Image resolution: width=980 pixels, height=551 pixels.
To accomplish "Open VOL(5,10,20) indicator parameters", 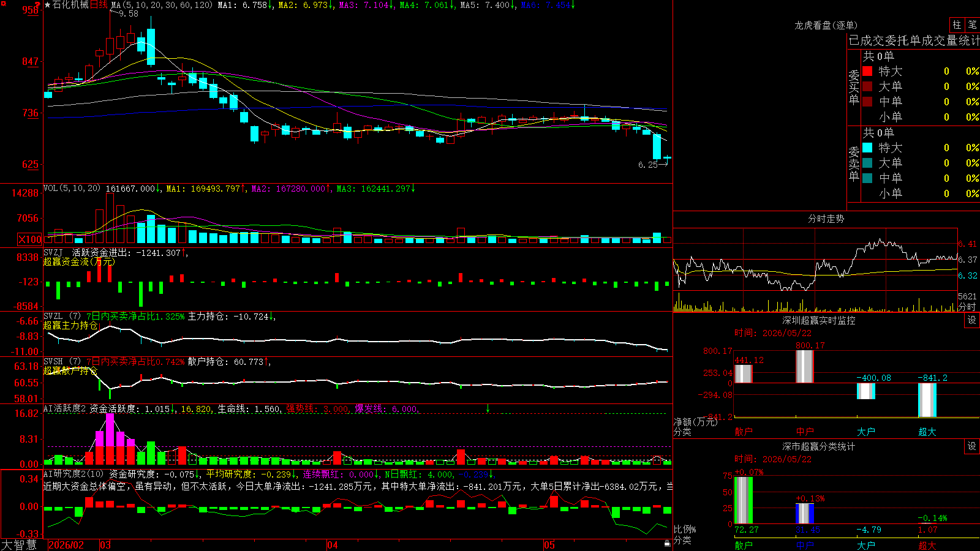I will (72, 188).
